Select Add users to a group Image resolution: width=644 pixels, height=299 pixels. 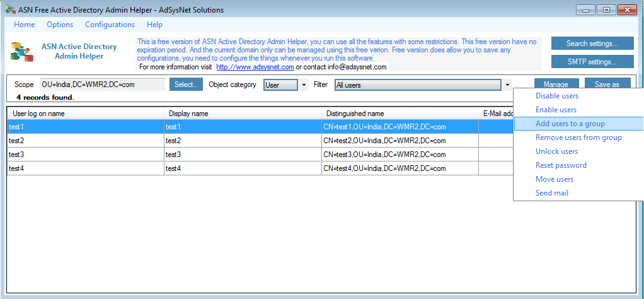(x=578, y=124)
